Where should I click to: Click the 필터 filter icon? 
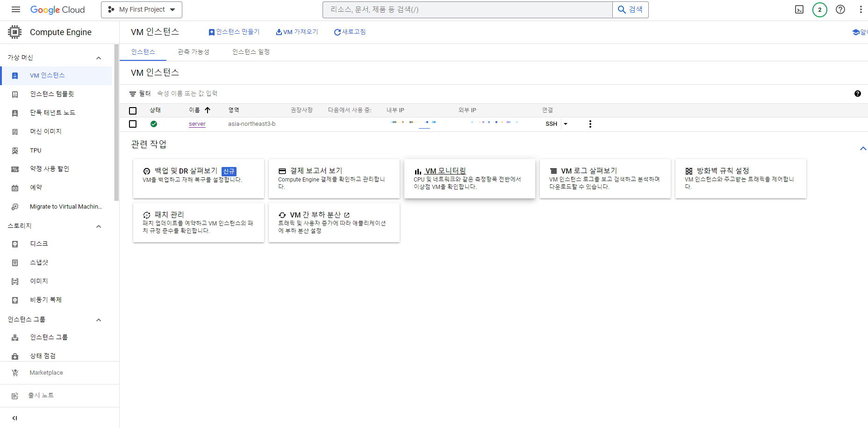click(133, 94)
